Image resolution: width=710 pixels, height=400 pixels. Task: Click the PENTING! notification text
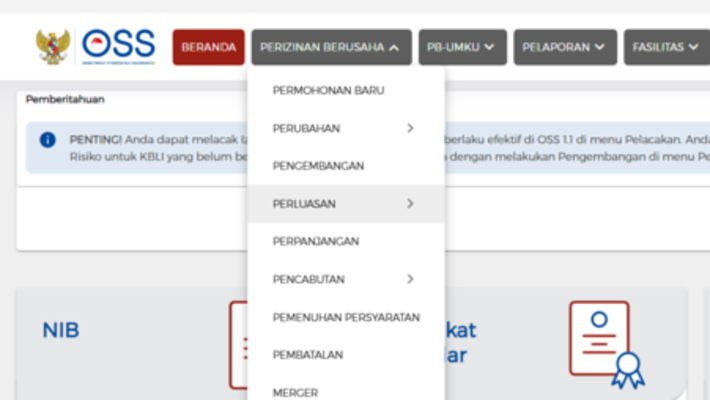coord(95,140)
